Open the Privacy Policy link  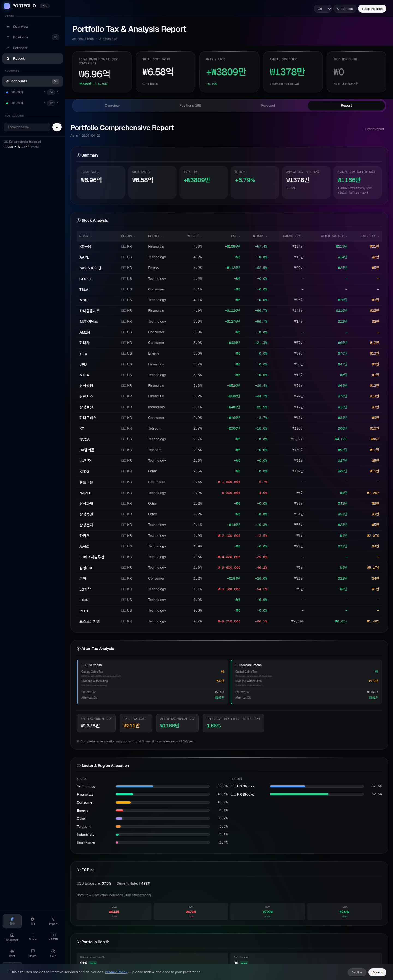[116, 972]
